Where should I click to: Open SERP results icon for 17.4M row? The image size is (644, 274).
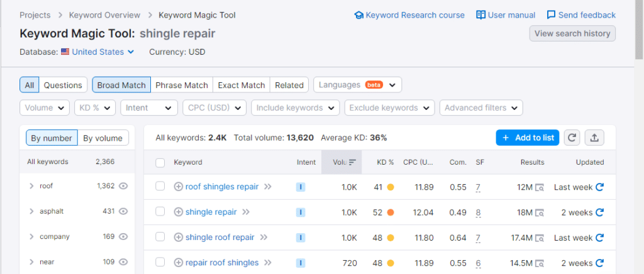pos(540,238)
